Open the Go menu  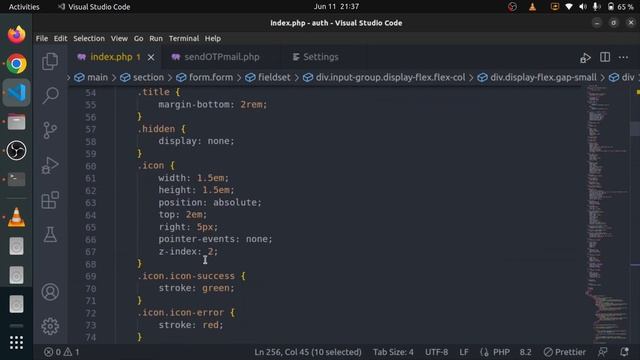pos(138,38)
